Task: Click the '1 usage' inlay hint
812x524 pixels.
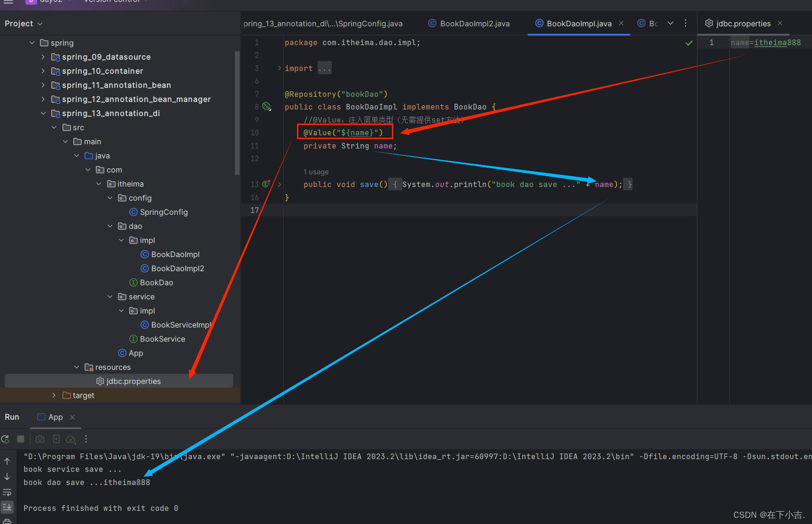Action: (316, 172)
